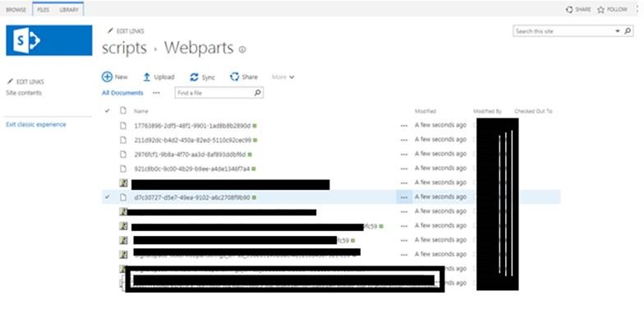
Task: Open the ellipsis menu next to All Documents
Action: point(156,93)
